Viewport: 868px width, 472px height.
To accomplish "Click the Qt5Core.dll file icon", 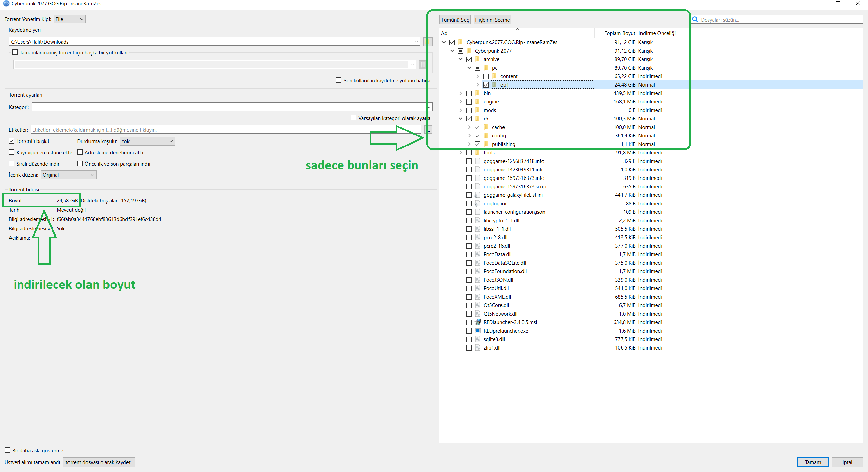I will [478, 305].
